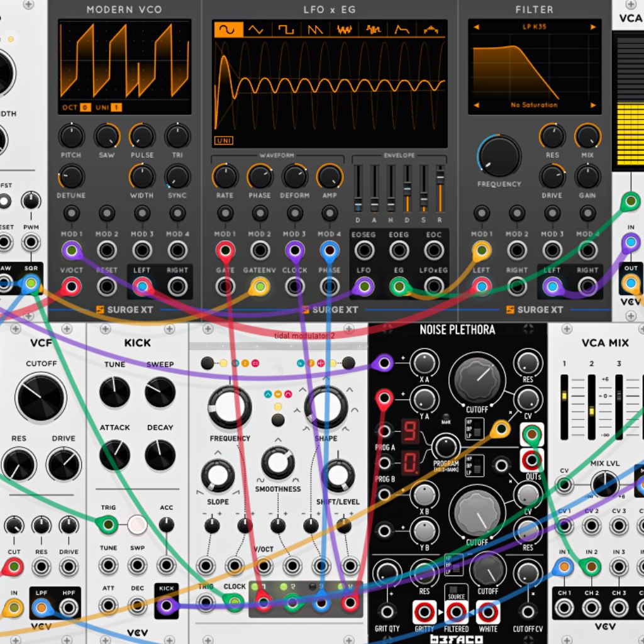This screenshot has width=644, height=644.
Task: Go to previous saturation option before No Saturation
Action: (477, 105)
